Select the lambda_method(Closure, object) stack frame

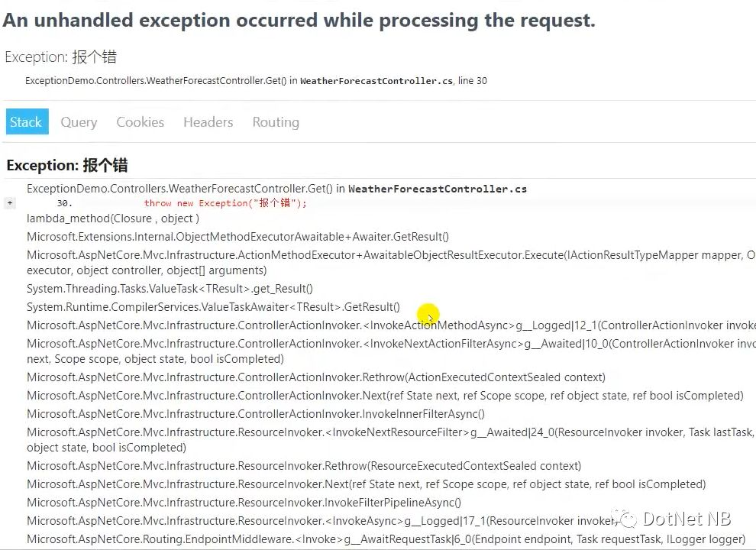[x=113, y=218]
